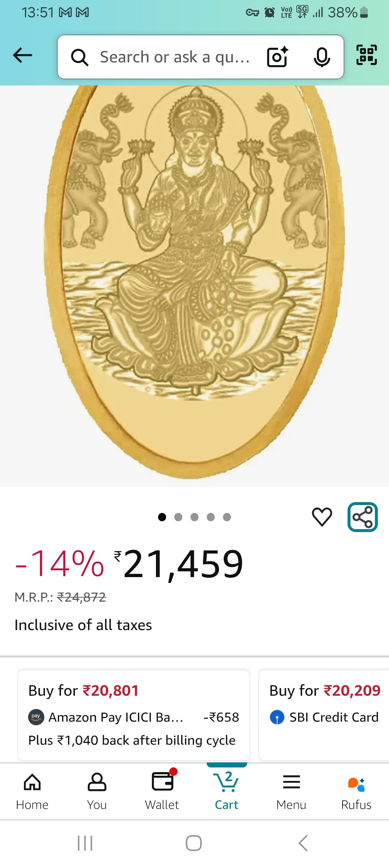Open Rufus assistant
The image size is (389, 868).
[356, 792]
